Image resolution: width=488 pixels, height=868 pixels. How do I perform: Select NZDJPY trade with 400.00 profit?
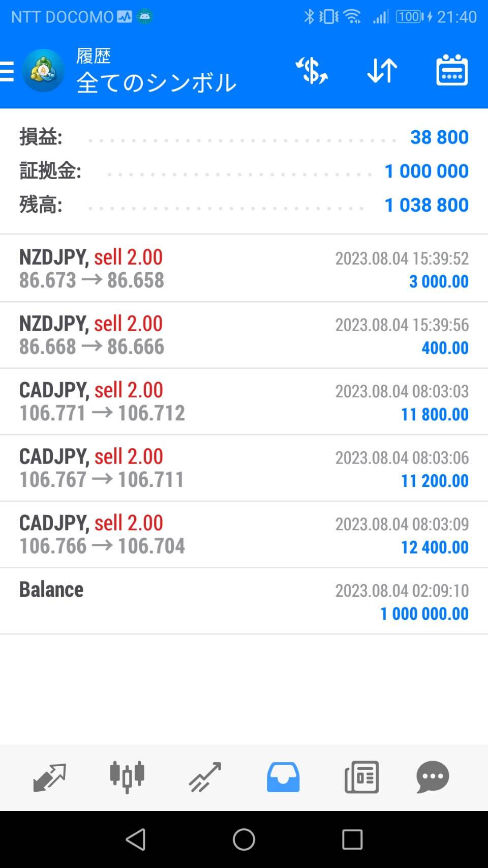tap(244, 335)
